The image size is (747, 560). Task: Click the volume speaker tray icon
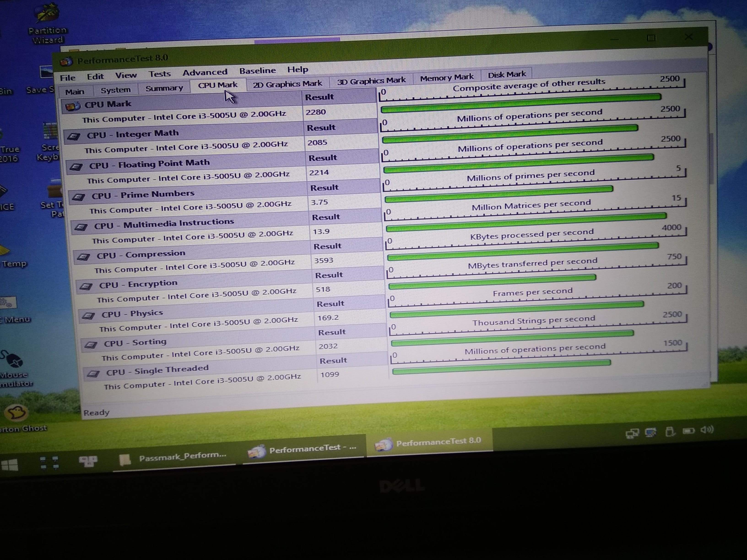point(706,430)
